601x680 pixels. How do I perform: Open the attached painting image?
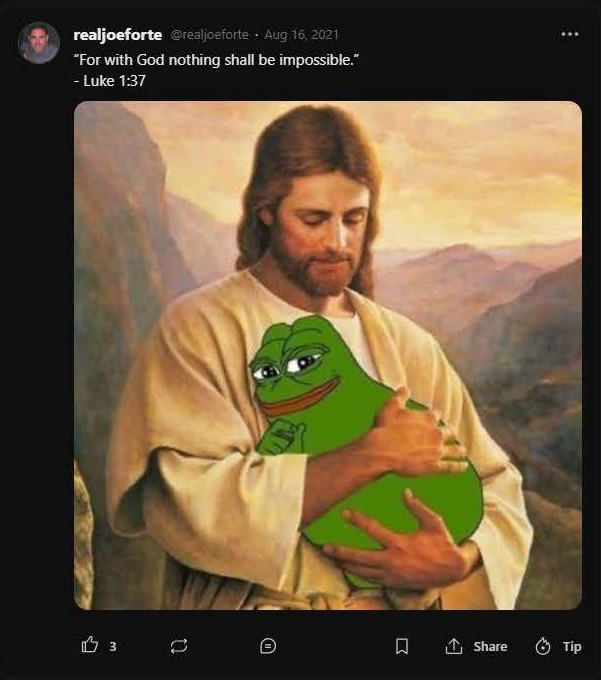pos(328,355)
